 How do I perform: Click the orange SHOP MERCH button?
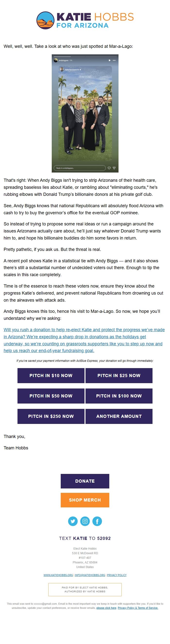(x=85, y=500)
